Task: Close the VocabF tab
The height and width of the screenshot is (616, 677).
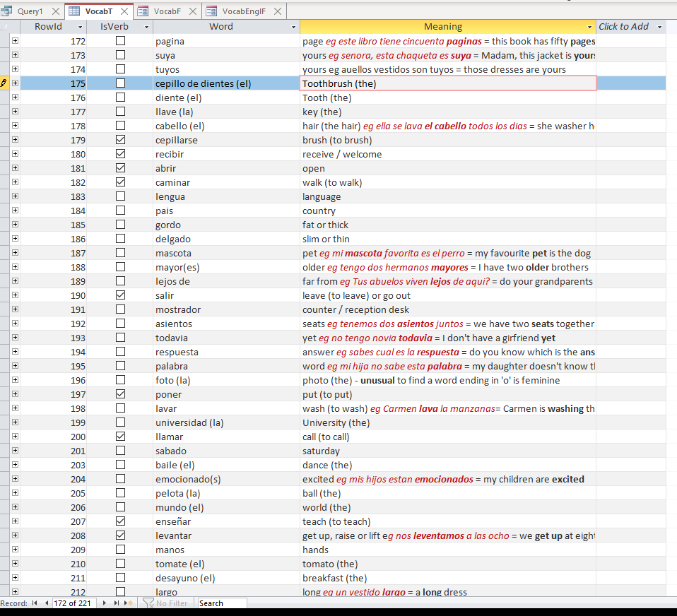Action: pos(193,11)
